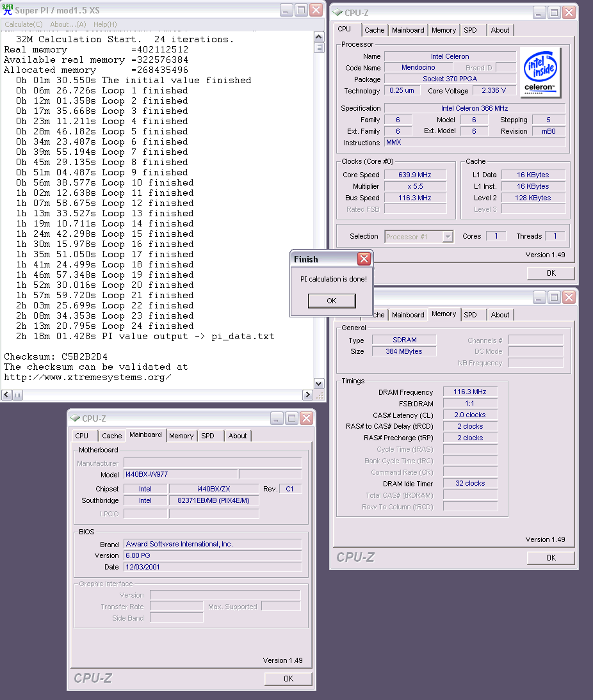The image size is (593, 700).
Task: Select Mainboard tab in bottom-left CPU-Z window
Action: [x=145, y=435]
